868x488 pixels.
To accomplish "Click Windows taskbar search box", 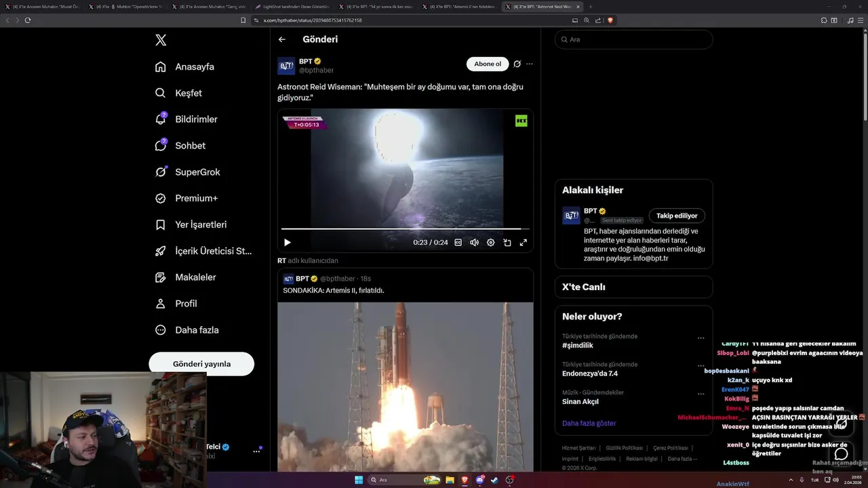I will (x=405, y=480).
